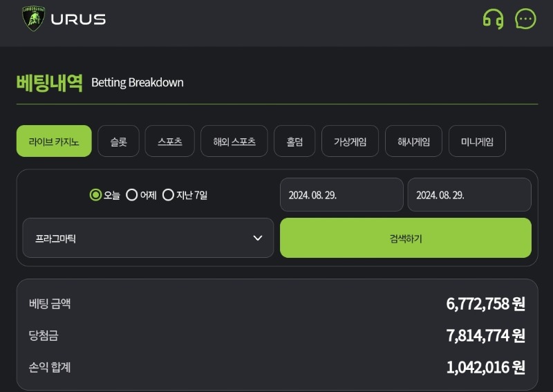Open the chat bubble message icon
This screenshot has width=553, height=392.
(x=525, y=19)
